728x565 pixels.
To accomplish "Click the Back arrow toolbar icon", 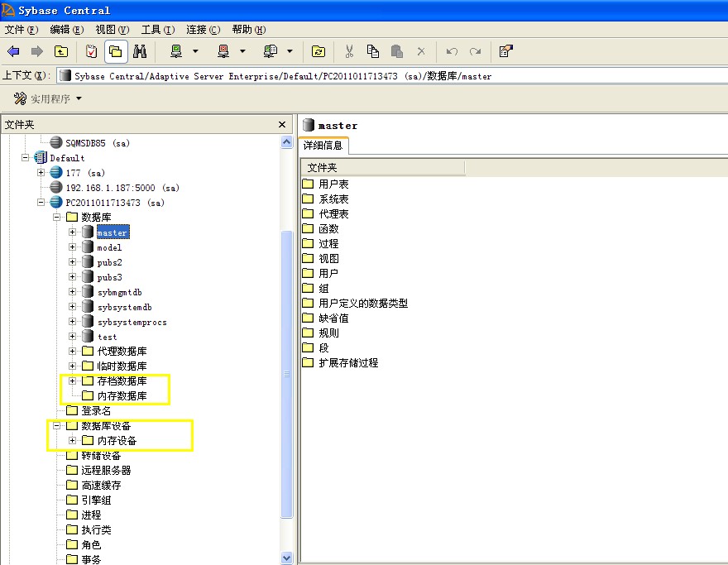I will point(13,51).
